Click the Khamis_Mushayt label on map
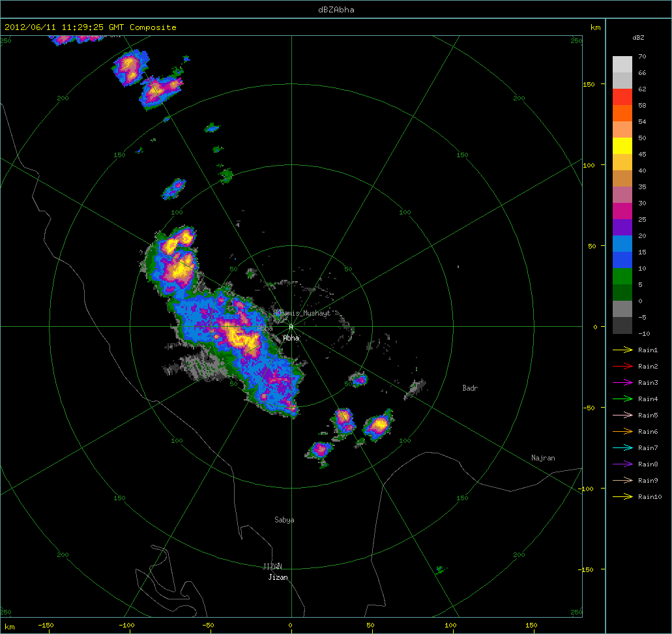Viewport: 672px width, 634px height. coord(304,314)
